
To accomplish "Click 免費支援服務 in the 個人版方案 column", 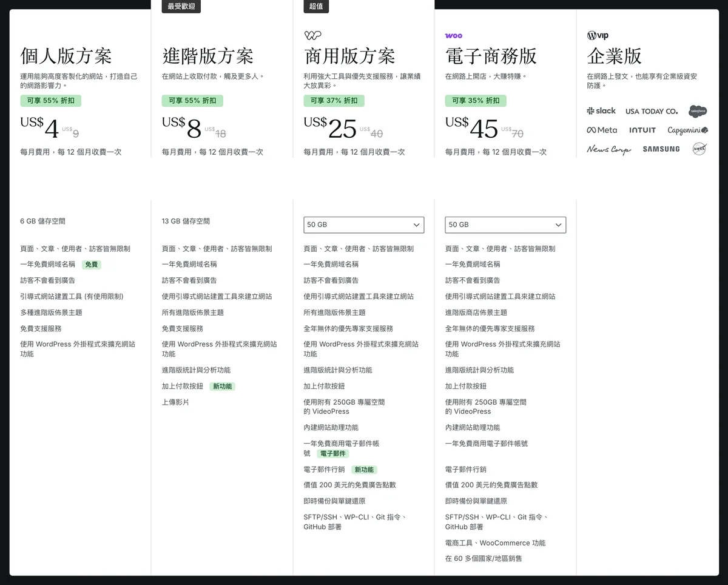I will tap(41, 328).
